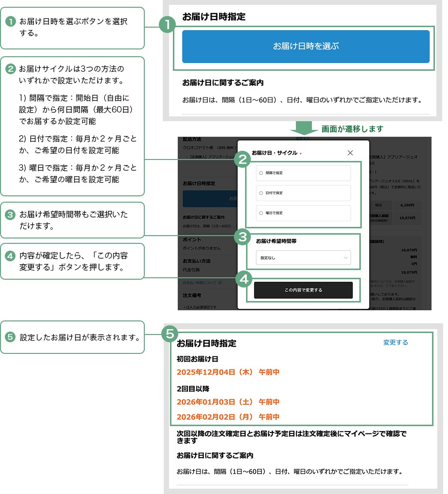Click the 変更する link beside お届け日時指定
This screenshot has width=448, height=494.
click(395, 342)
